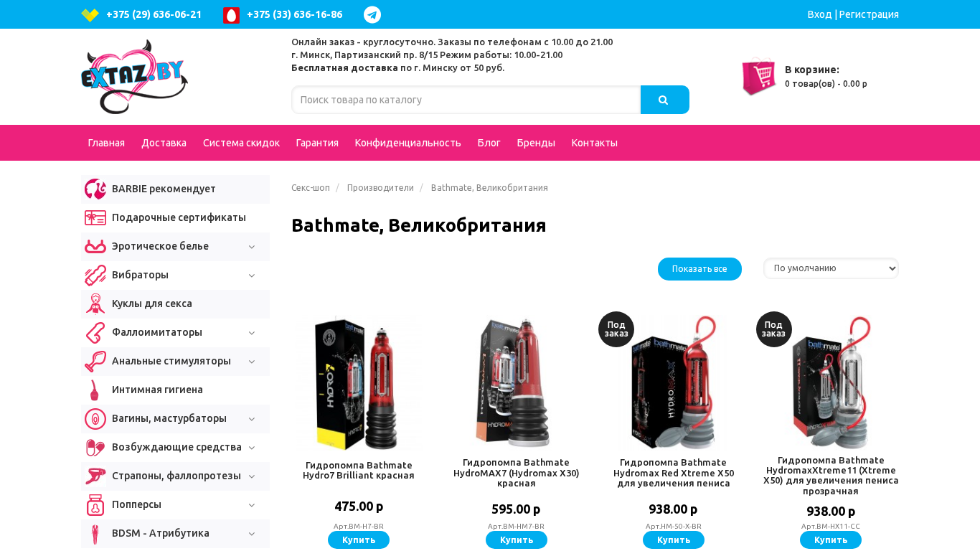Expand the Вибраторы category chevron
The image size is (980, 551).
252,275
